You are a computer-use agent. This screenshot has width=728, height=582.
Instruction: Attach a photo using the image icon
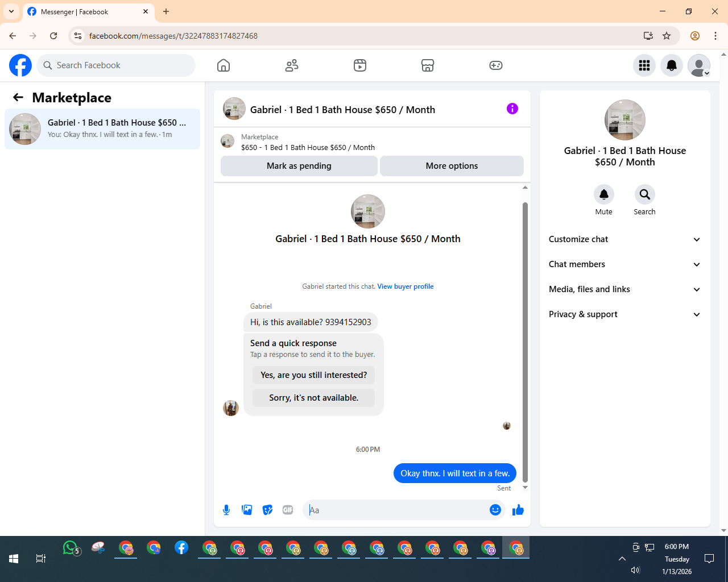pyautogui.click(x=247, y=510)
